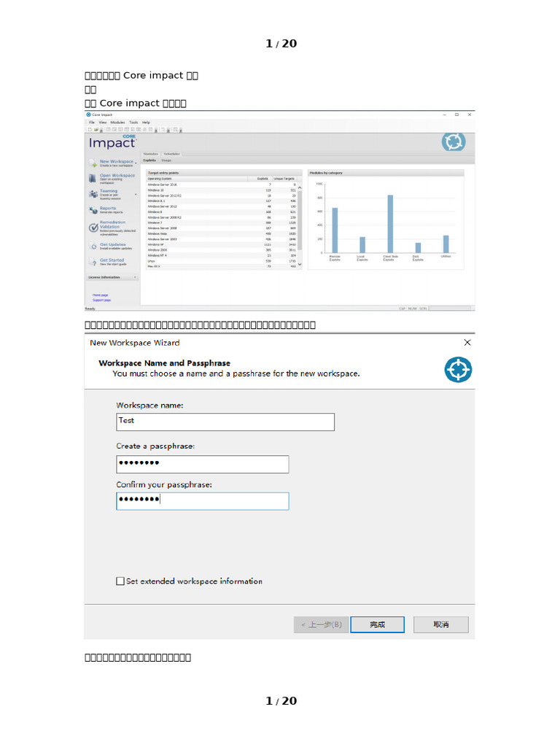Select the Usage sub-tab
This screenshot has width=560, height=747.
coord(166,160)
